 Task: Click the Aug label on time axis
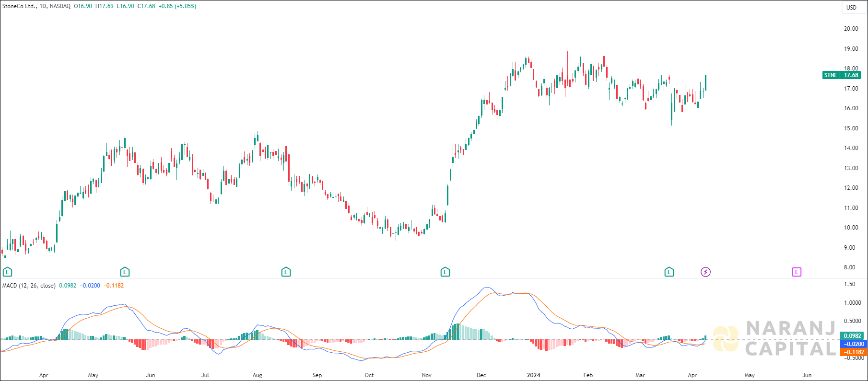click(x=257, y=375)
